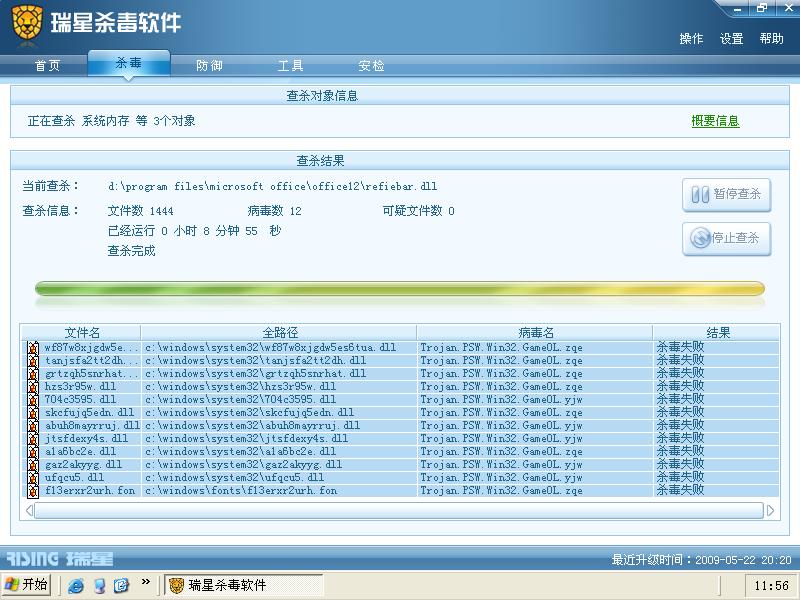Screen dimensions: 800x600
Task: Open the 首页 tab
Action: [x=47, y=65]
